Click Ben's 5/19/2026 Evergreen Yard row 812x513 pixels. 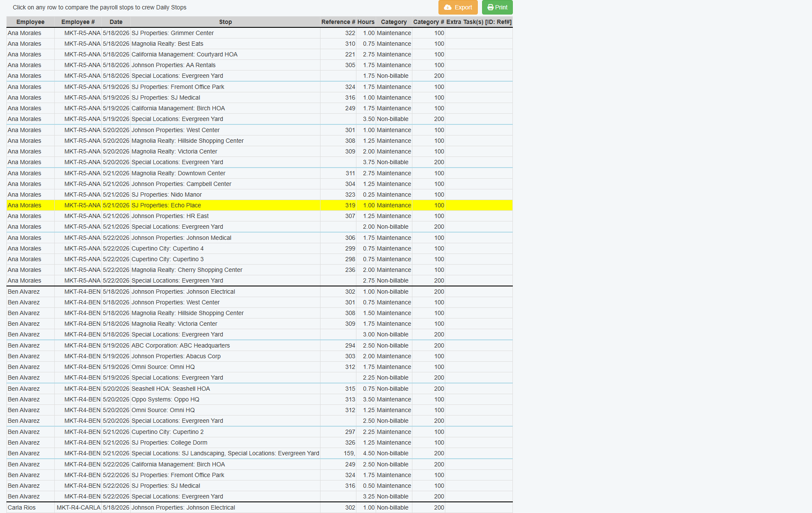pyautogui.click(x=259, y=377)
